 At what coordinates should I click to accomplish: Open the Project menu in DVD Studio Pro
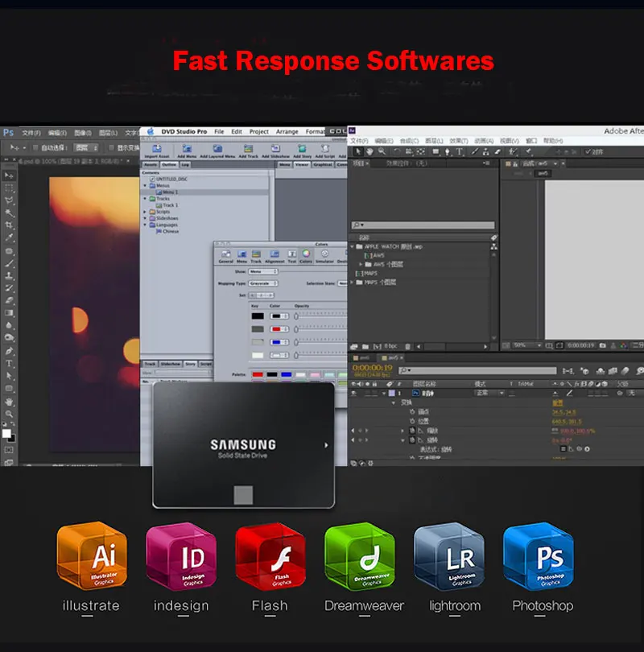(259, 131)
